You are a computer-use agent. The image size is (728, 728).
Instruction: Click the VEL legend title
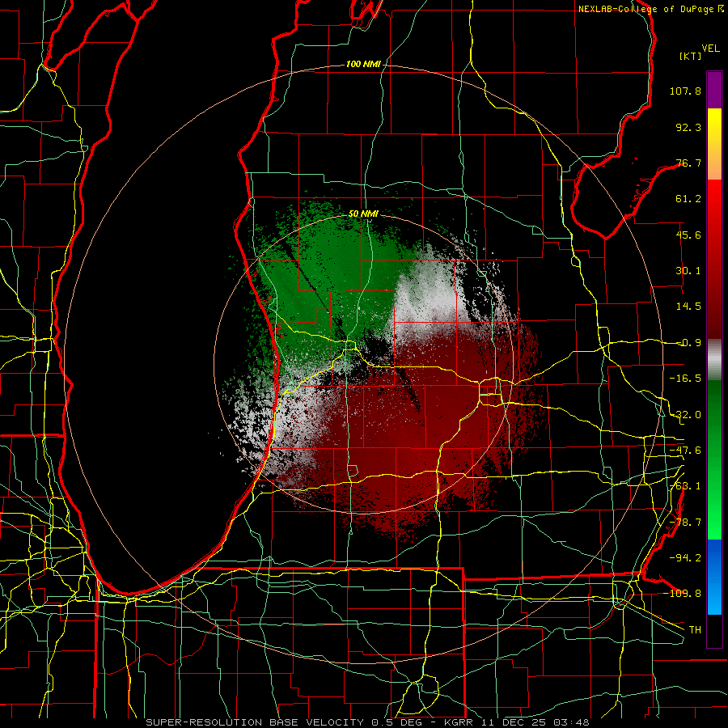tap(710, 49)
